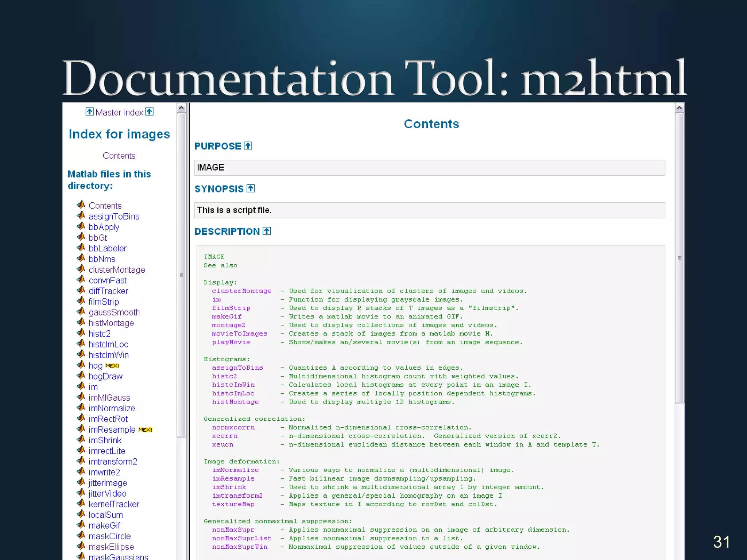Image resolution: width=747 pixels, height=560 pixels.
Task: Click the right pane scrollbar thumb
Action: pos(679,258)
